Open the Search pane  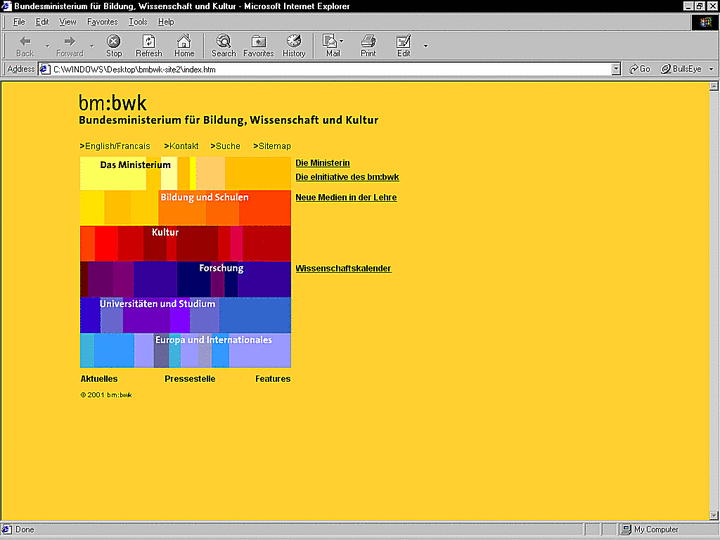tap(224, 45)
